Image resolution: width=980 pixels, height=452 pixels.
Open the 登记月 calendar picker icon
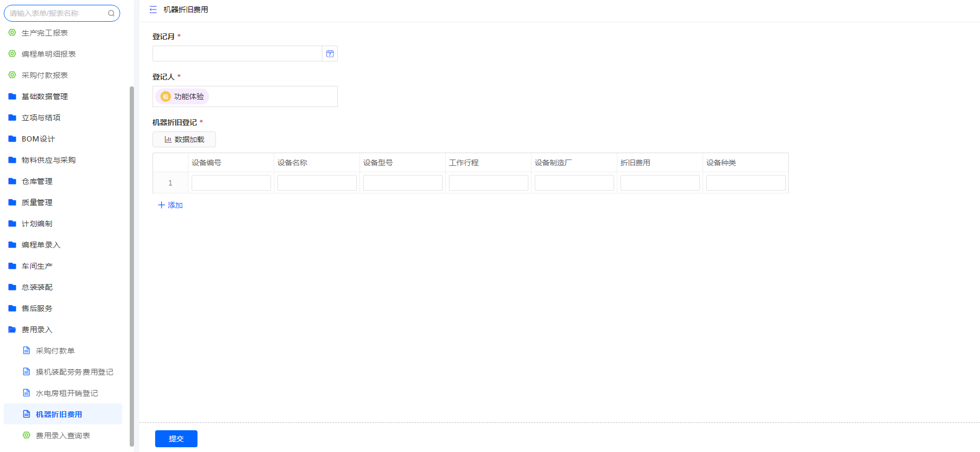point(330,54)
